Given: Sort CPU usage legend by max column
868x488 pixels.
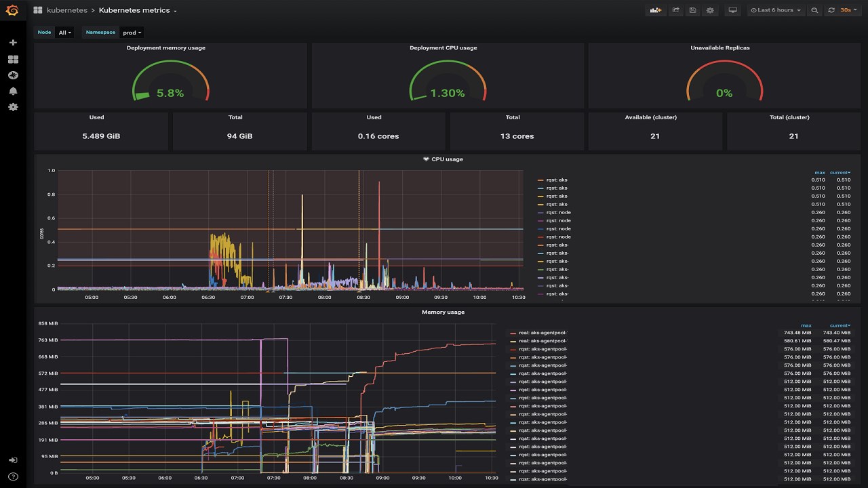Looking at the screenshot, I should coord(820,173).
